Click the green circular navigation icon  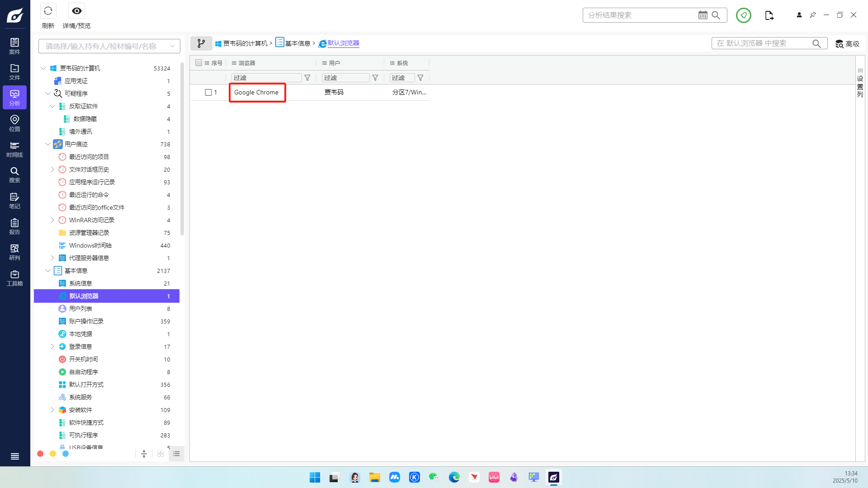coord(743,15)
